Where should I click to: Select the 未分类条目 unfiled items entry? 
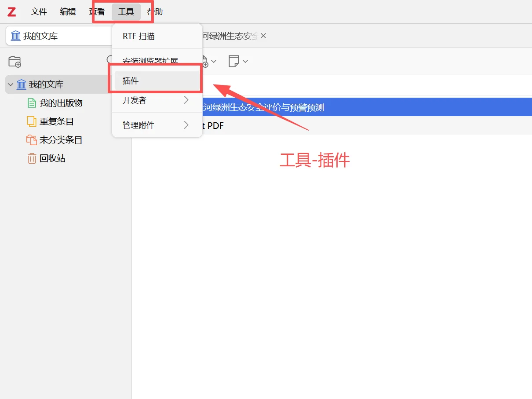pos(58,139)
